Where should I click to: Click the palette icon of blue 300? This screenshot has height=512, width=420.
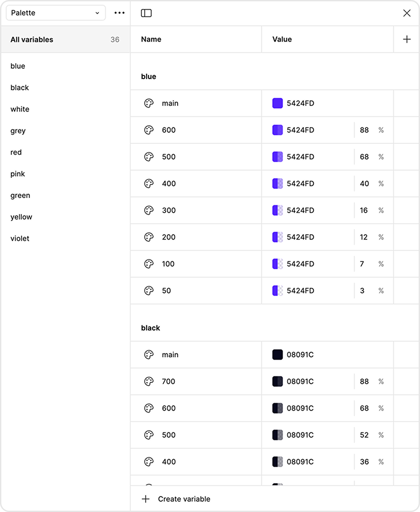[x=149, y=210]
